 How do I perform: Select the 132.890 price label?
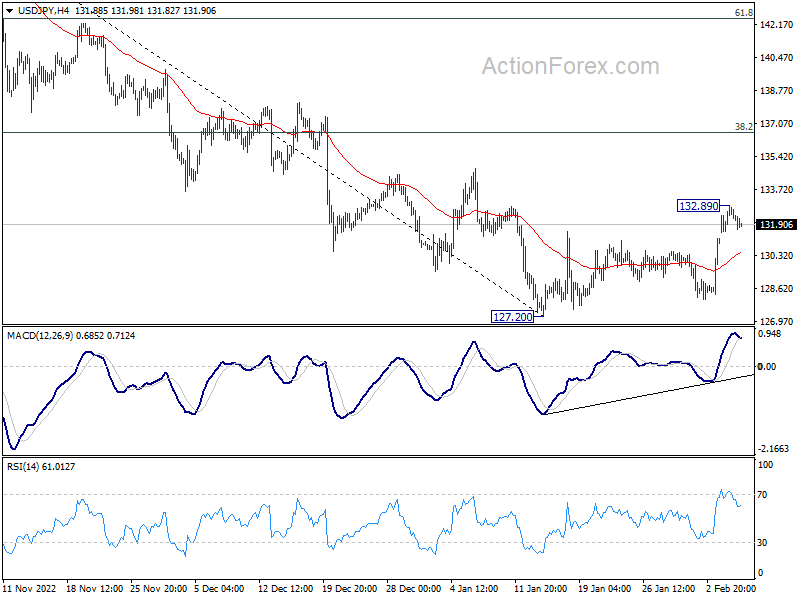pyautogui.click(x=698, y=206)
